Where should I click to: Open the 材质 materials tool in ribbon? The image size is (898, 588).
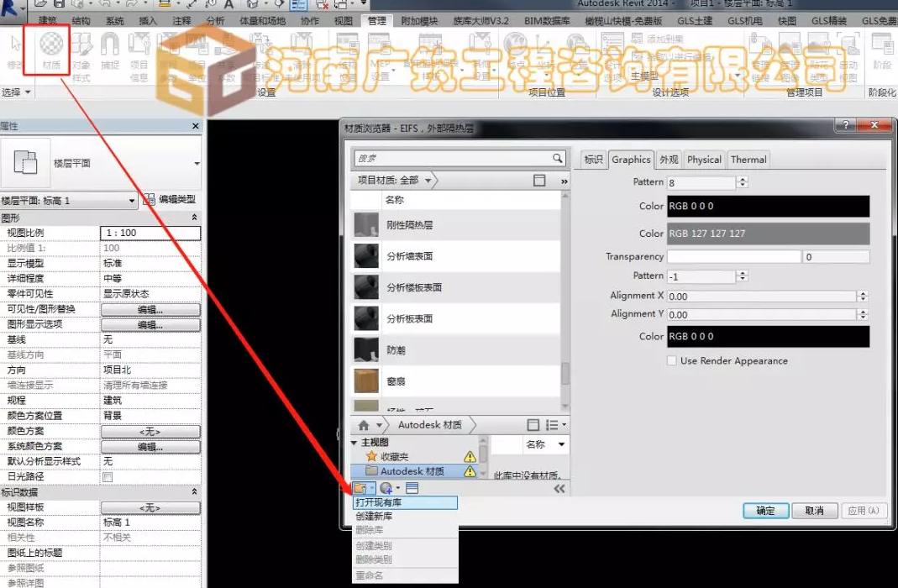pos(51,50)
